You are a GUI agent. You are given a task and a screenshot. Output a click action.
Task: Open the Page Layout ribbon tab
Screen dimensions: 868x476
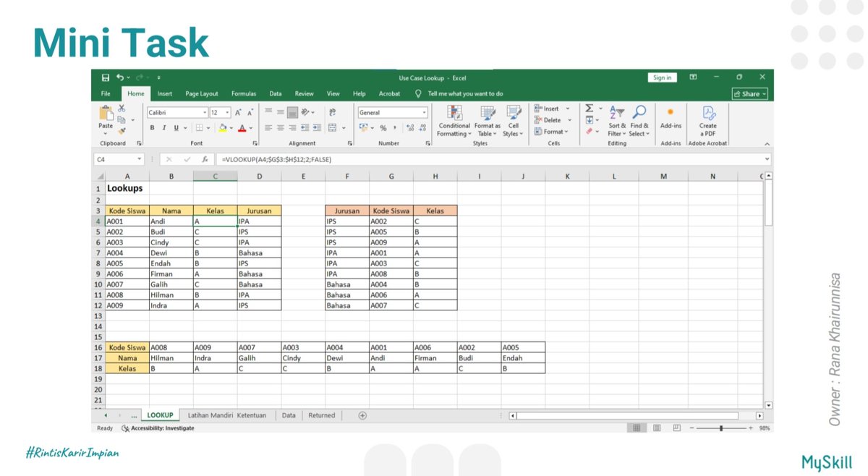click(202, 94)
